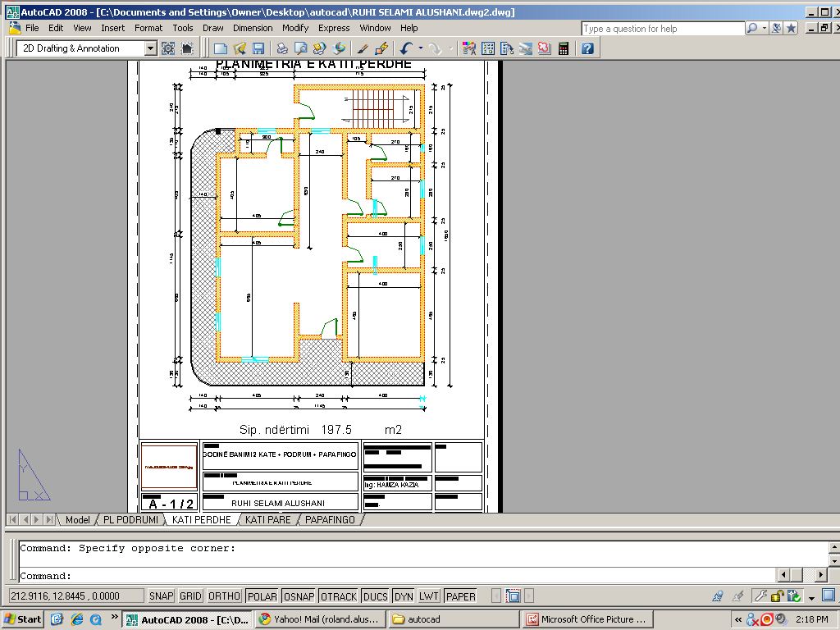Open the Help question mark icon
Screen dimensions: 840x630
587,48
